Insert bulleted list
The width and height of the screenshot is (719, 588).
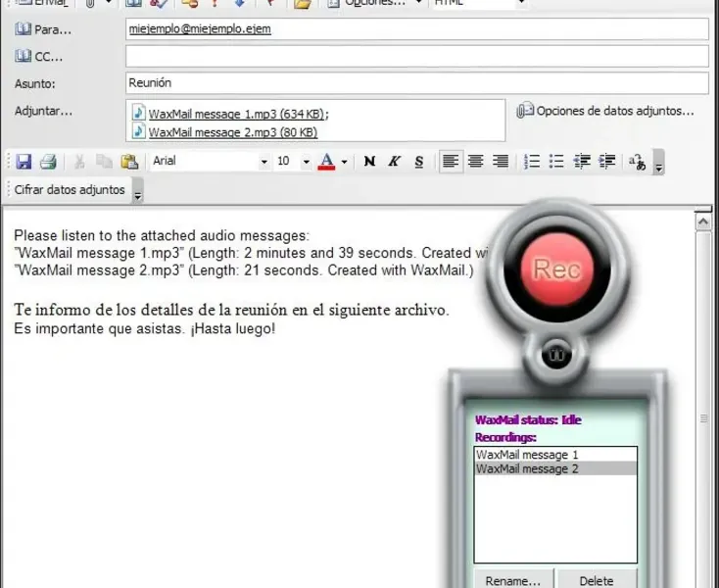point(556,162)
